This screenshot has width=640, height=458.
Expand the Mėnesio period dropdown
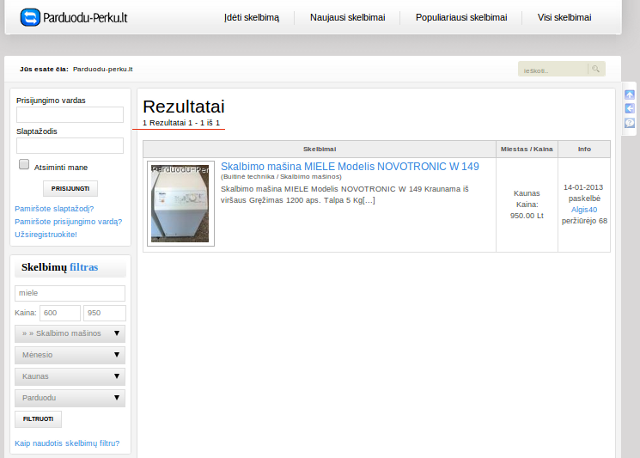[x=70, y=355]
